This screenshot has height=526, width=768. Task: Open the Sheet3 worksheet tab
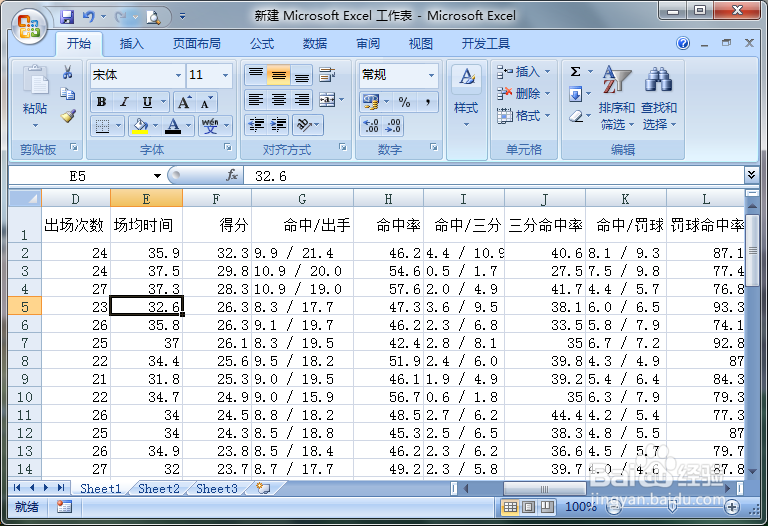click(x=217, y=488)
